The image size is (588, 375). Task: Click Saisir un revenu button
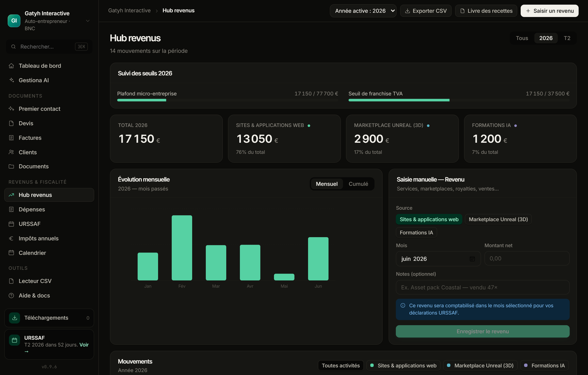549,11
